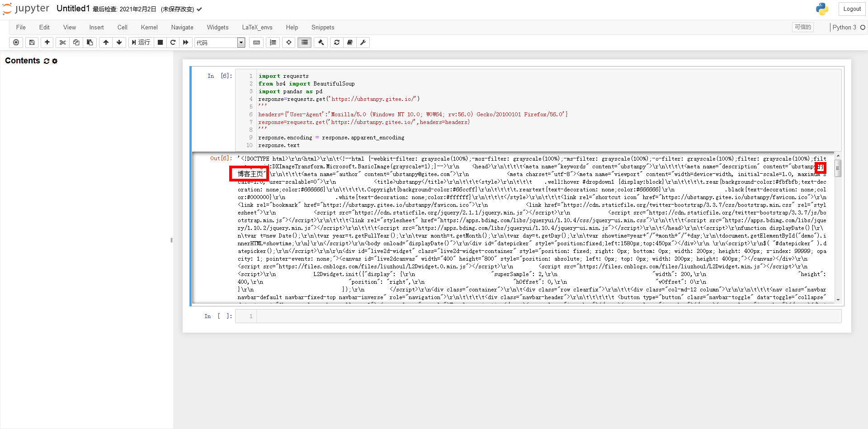Restart kernel and rerun all with fast-forward icon
The image size is (868, 429).
[x=185, y=43]
